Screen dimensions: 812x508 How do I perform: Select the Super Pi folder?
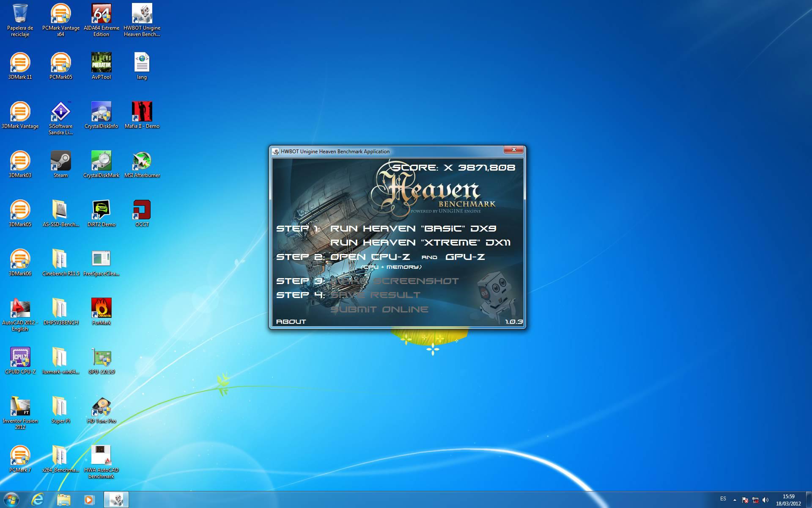pyautogui.click(x=61, y=410)
